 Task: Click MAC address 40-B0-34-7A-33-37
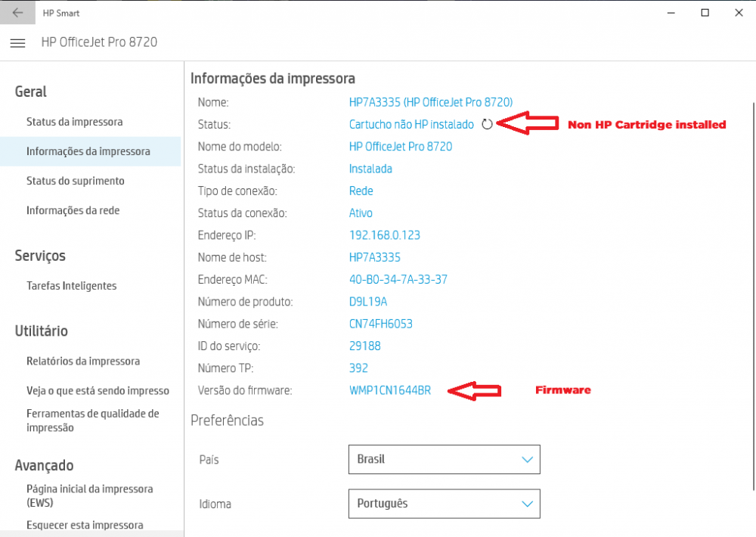[398, 280]
